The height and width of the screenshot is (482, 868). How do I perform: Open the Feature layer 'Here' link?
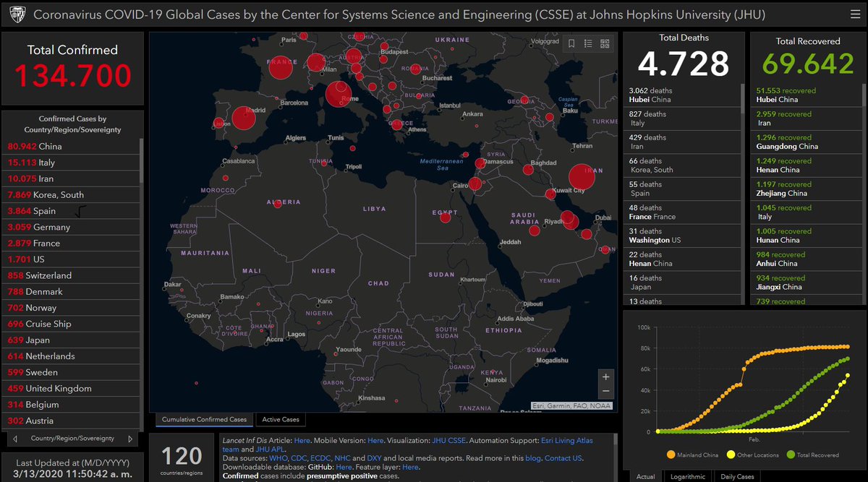coord(410,467)
